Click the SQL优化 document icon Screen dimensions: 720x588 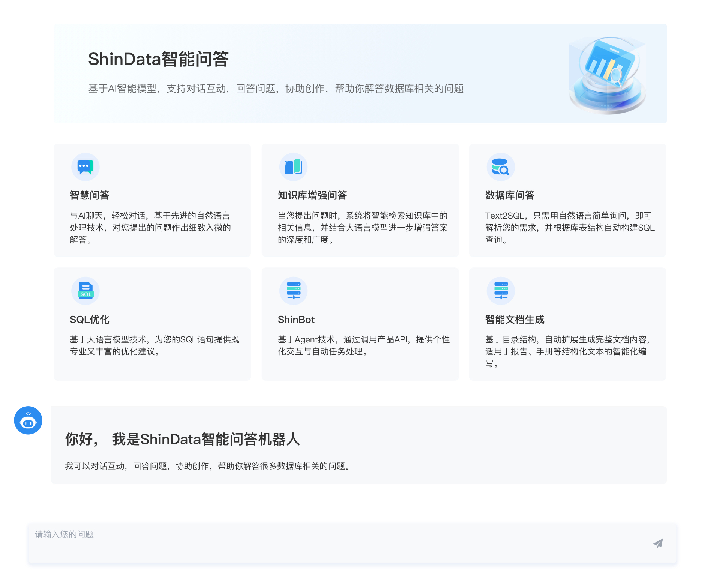tap(85, 291)
